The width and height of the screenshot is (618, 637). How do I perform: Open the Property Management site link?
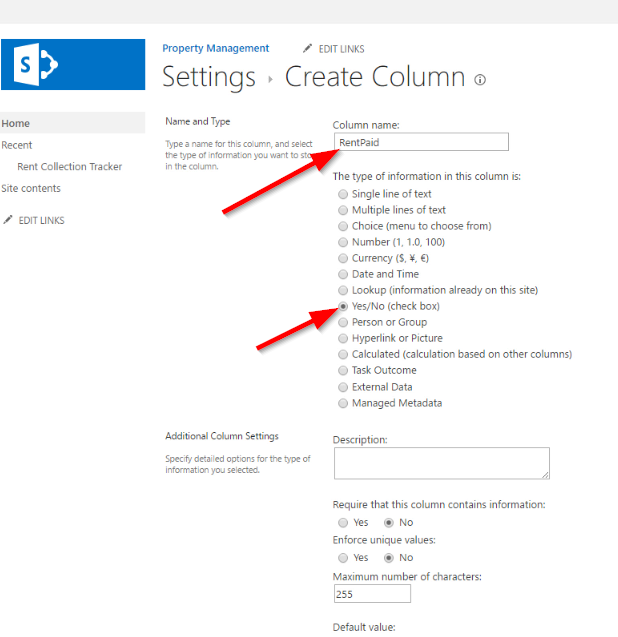215,48
